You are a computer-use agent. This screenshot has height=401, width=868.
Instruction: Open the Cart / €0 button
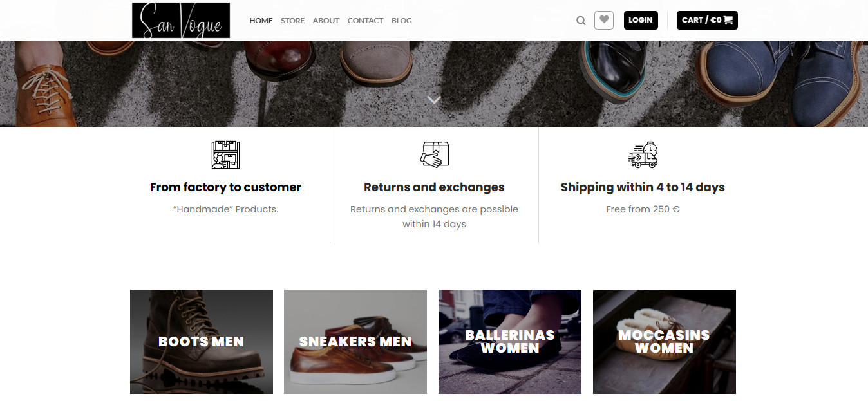[707, 20]
